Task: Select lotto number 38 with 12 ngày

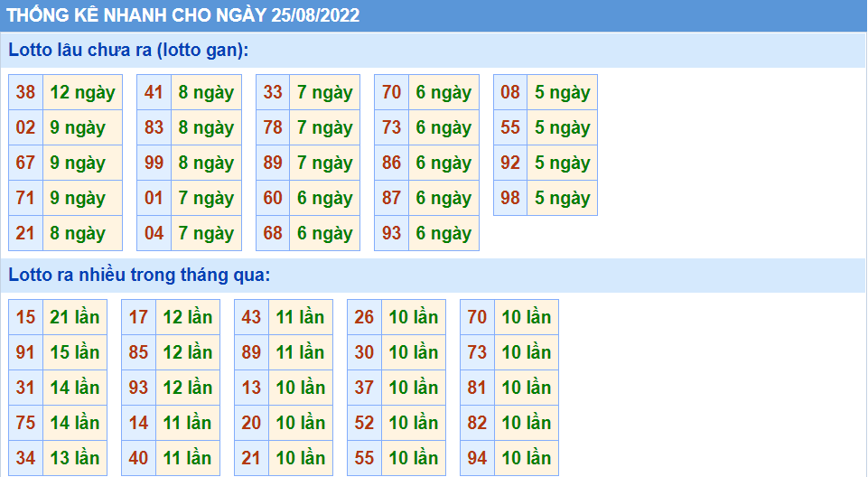Action: [x=26, y=92]
